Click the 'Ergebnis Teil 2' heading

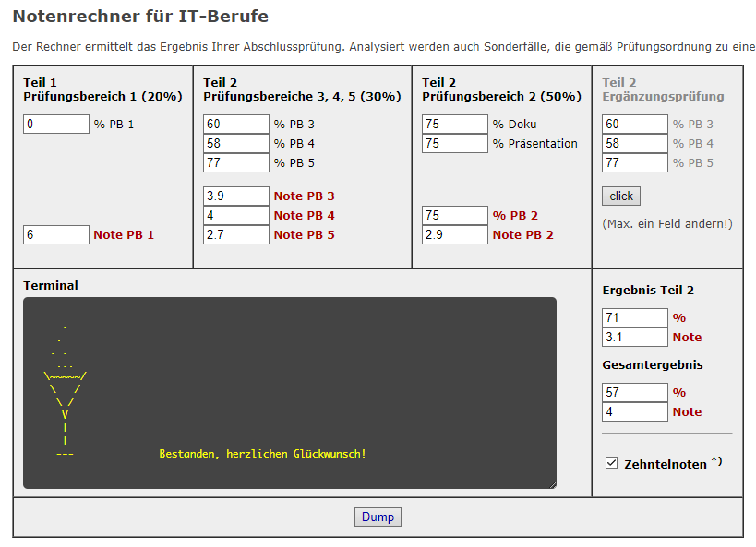coord(648,291)
